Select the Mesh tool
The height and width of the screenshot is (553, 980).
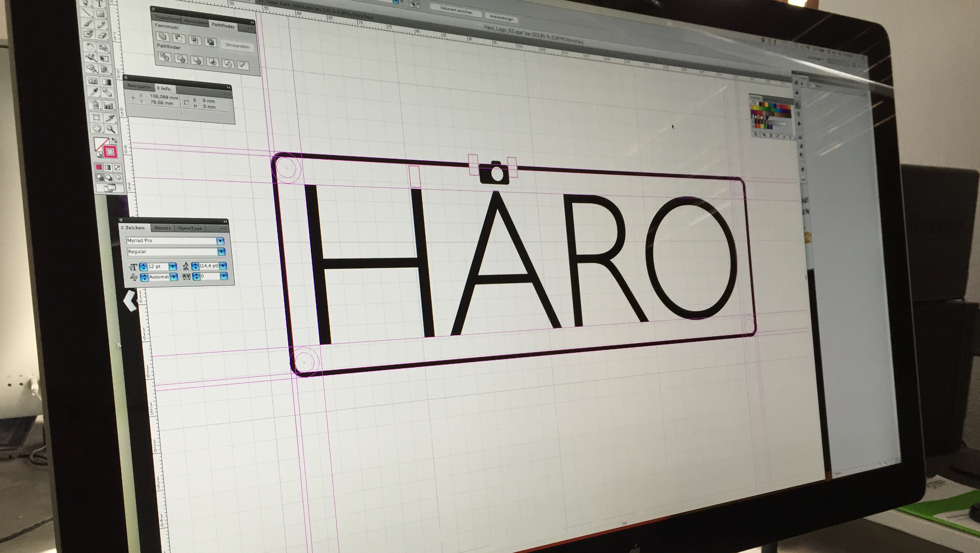(x=93, y=81)
